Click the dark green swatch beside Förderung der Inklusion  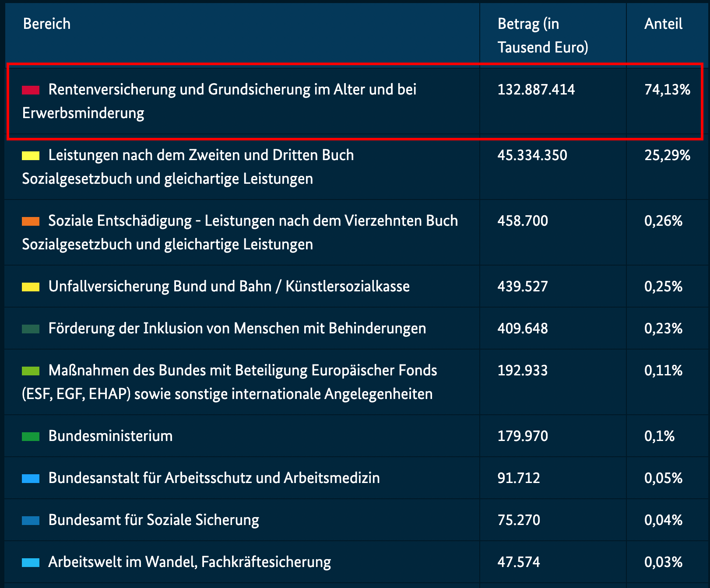(31, 329)
